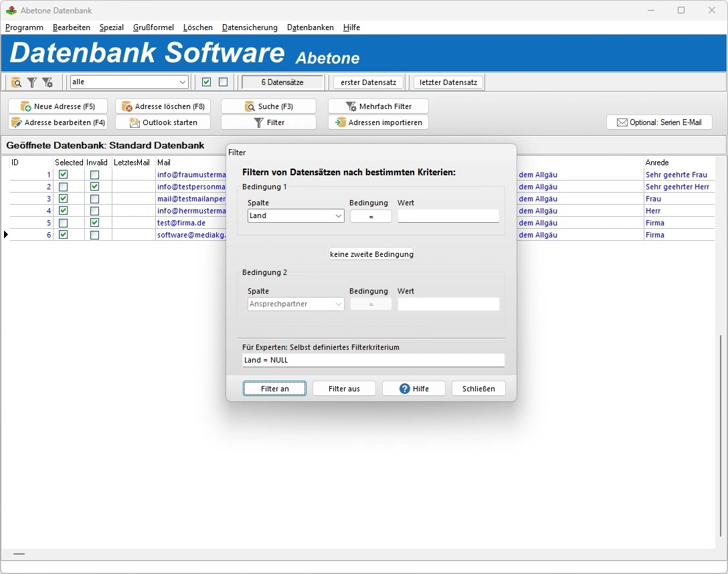Click Adresse löschen (F8) button
Screen dimensions: 728x574
(x=163, y=106)
